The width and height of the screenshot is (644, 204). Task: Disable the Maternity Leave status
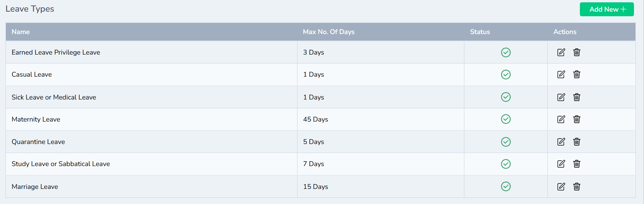[x=506, y=119]
